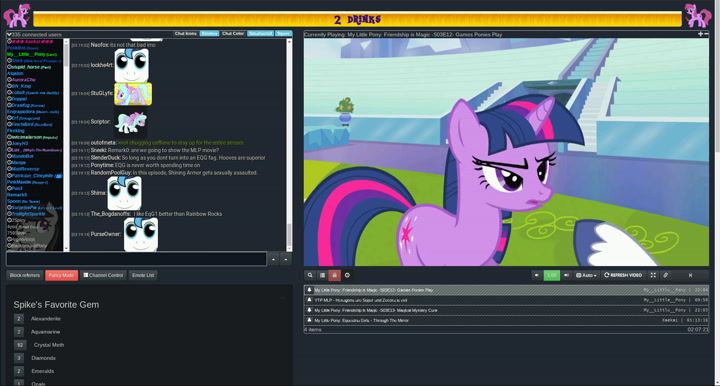Lower volume with the left speaker icon
720x386 pixels.
[536, 275]
